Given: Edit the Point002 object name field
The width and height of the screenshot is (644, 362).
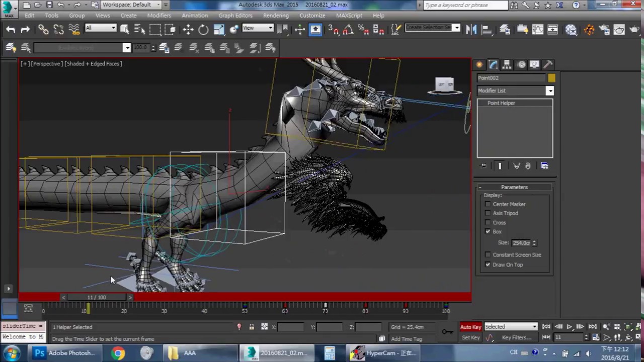Looking at the screenshot, I should [x=511, y=78].
